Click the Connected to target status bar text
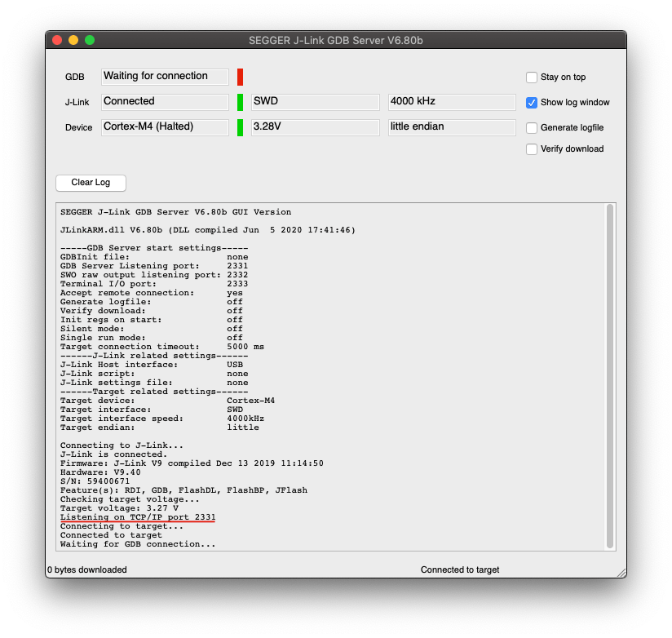 (460, 569)
